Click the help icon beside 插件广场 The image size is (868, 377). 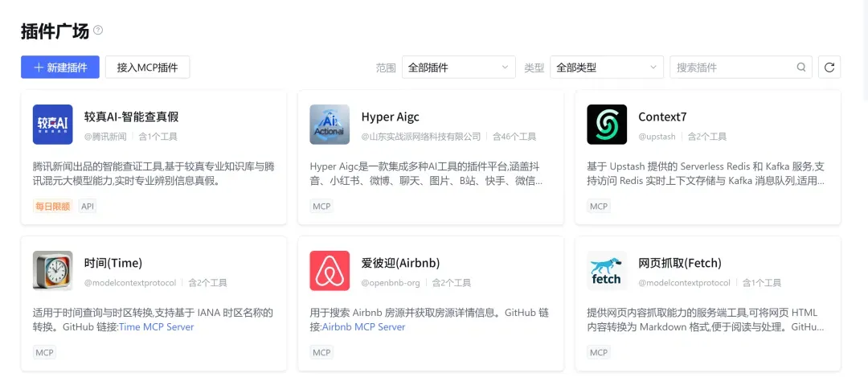click(98, 31)
